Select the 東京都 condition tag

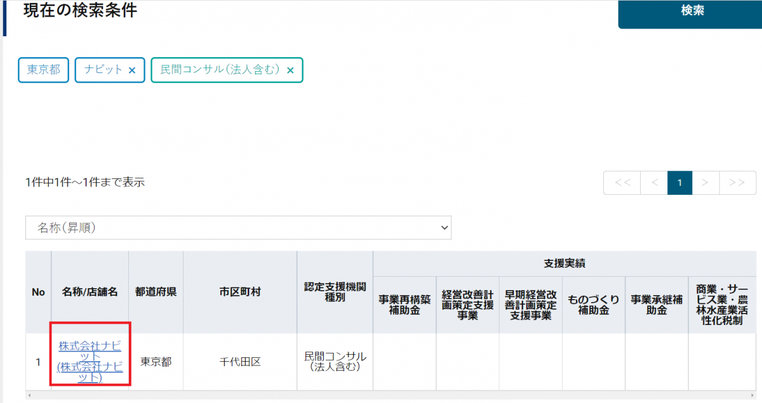point(44,70)
